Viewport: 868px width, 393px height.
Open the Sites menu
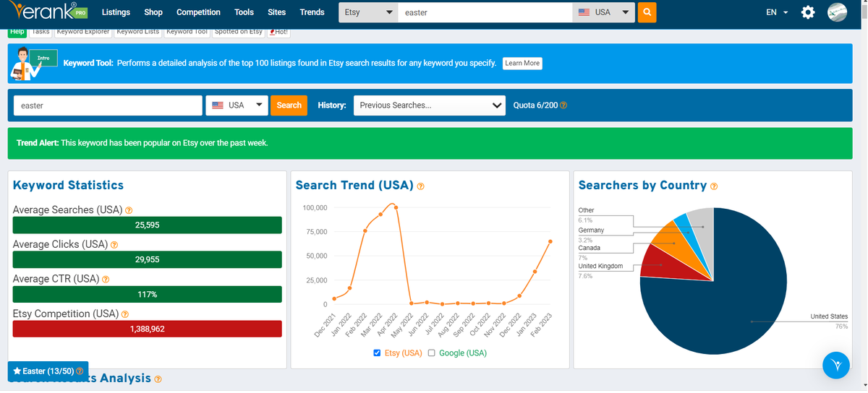coord(276,12)
